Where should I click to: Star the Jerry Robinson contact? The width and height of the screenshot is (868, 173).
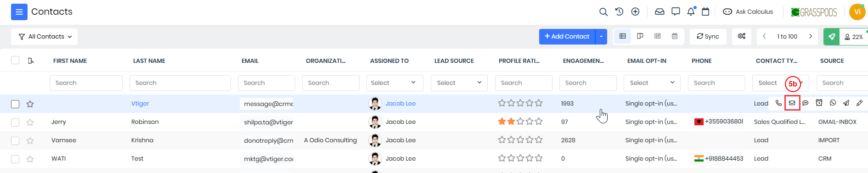click(30, 122)
